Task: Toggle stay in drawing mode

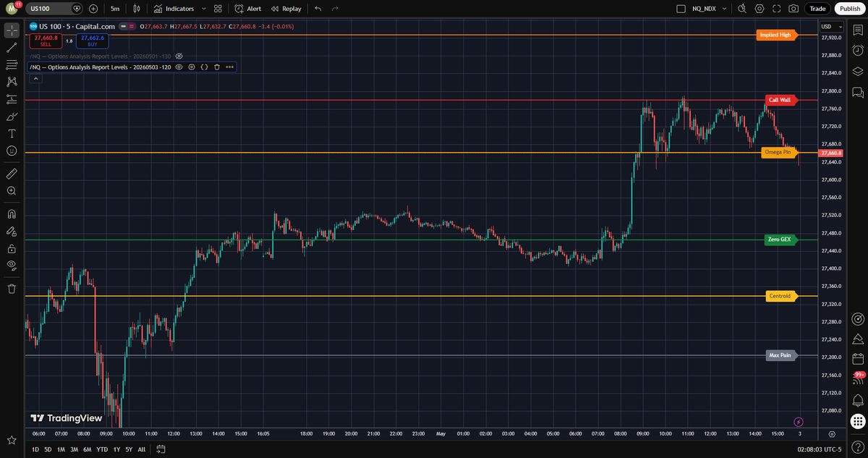Action: [x=12, y=232]
